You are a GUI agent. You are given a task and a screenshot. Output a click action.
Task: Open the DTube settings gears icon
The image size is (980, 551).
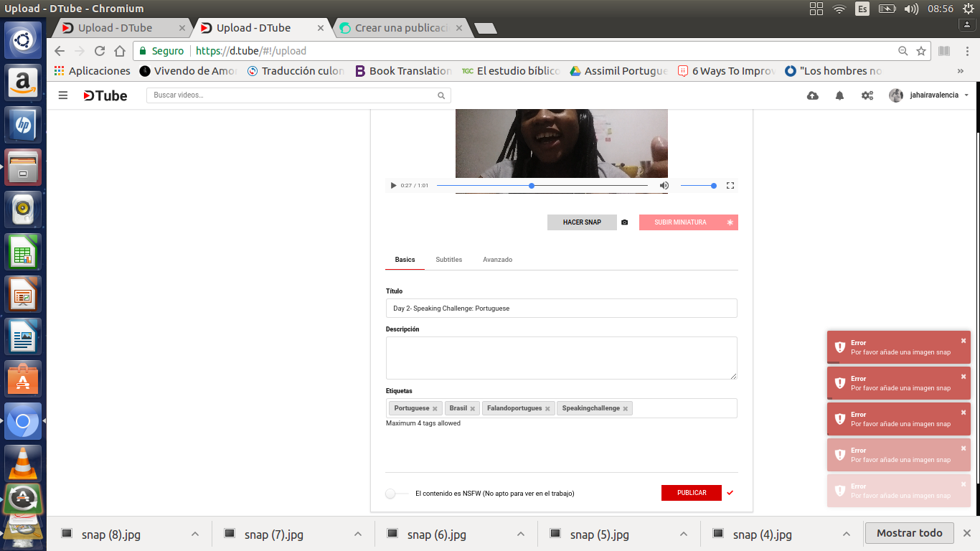[x=867, y=95]
